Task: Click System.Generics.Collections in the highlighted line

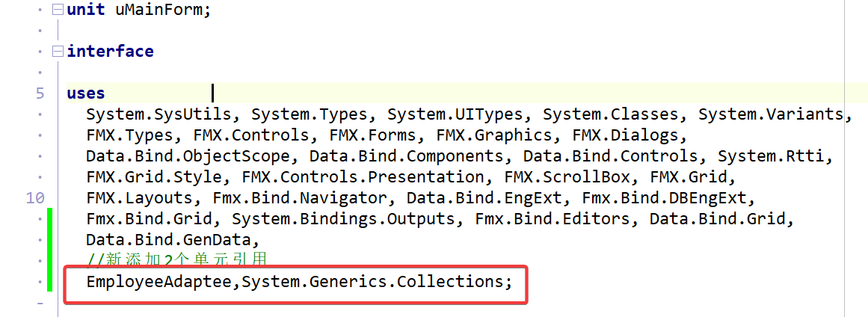Action: click(375, 282)
